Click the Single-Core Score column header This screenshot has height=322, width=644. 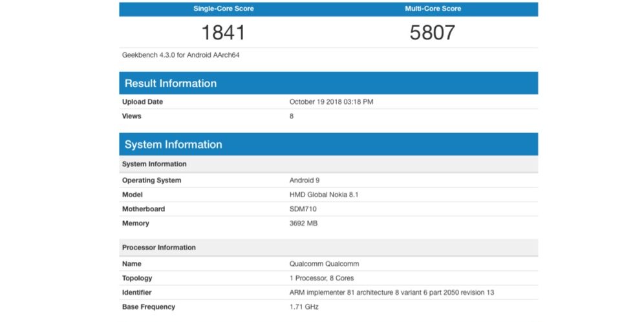pos(224,9)
